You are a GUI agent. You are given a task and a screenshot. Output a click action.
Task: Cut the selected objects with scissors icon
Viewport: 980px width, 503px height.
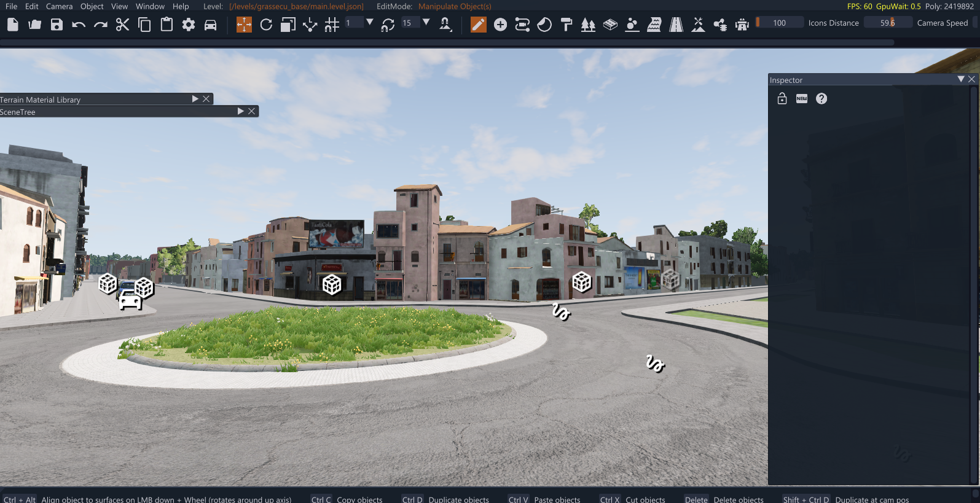click(123, 25)
